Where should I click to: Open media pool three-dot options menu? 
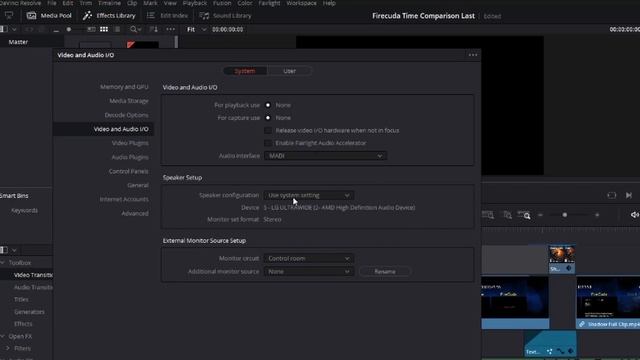coord(171,29)
